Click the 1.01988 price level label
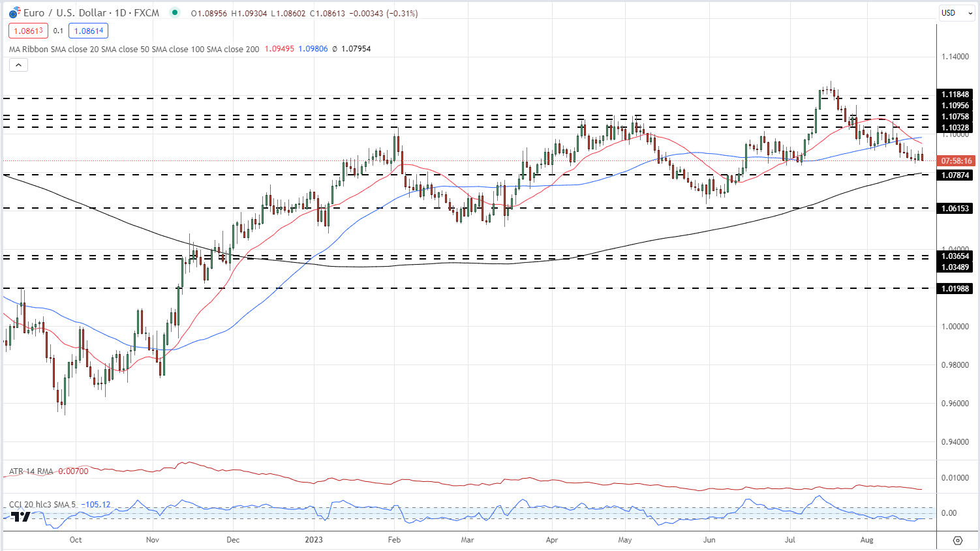Screen dimensions: 980x551 pos(955,288)
